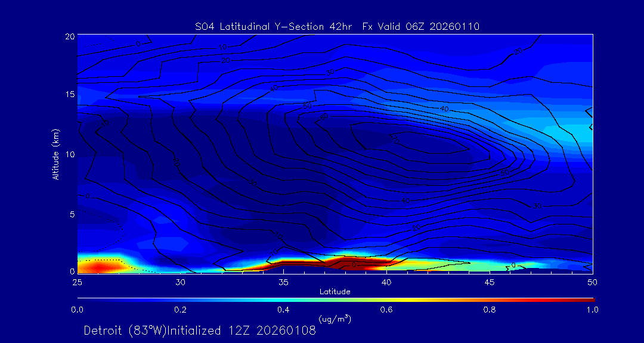644x343 pixels.
Task: Click the altitude tick label 10
Action: coord(69,154)
